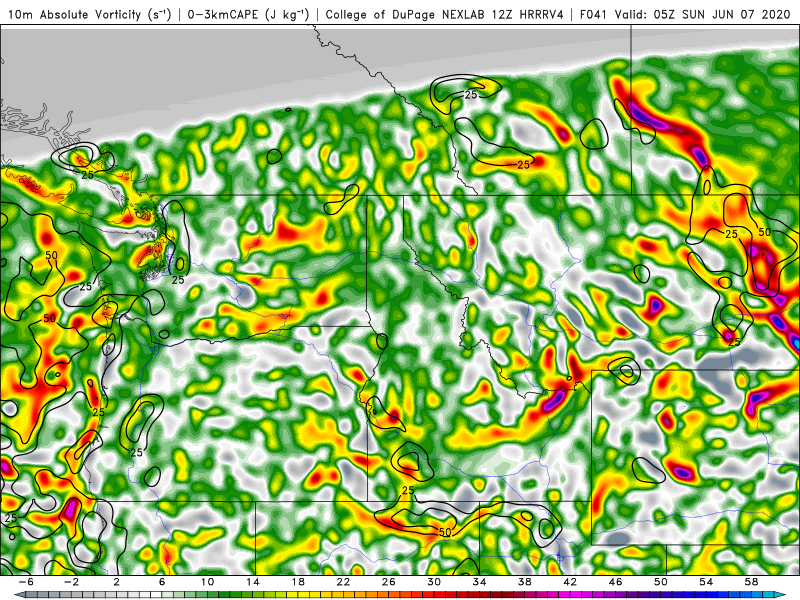This screenshot has width=800, height=600.
Task: Click the '34' color scale tick label
Action: [479, 582]
